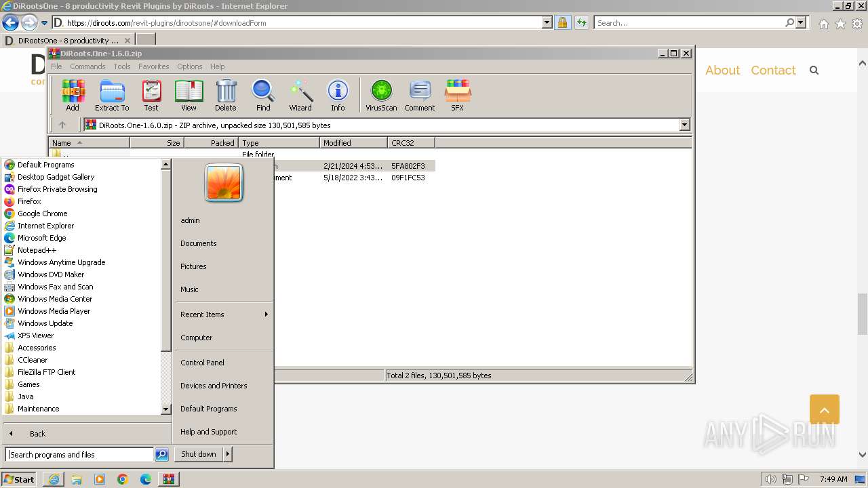Open the Find magnifier tool in WinRAR
868x488 pixels.
click(x=263, y=95)
